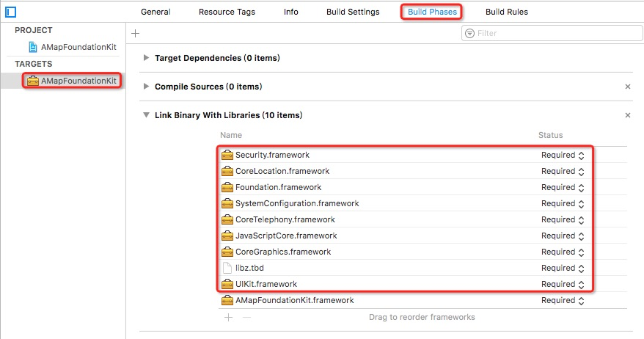Click the filter icon in search field
Screen dimensions: 644x339
click(x=469, y=33)
